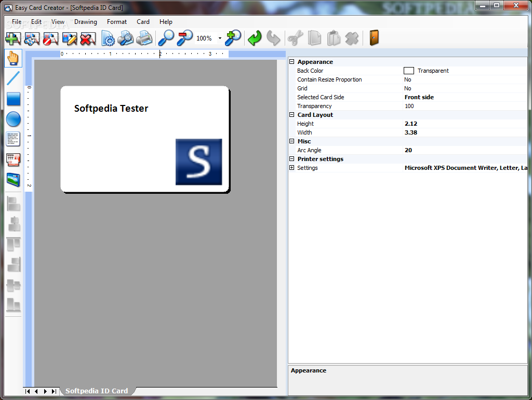
Task: Click the bottom baseline alignment icon
Action: click(x=14, y=304)
